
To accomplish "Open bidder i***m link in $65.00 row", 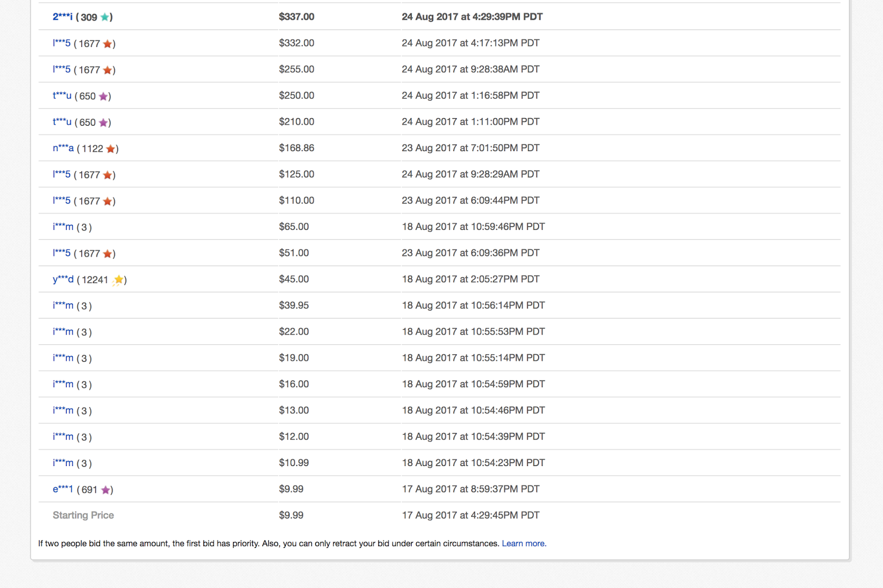I will point(63,227).
